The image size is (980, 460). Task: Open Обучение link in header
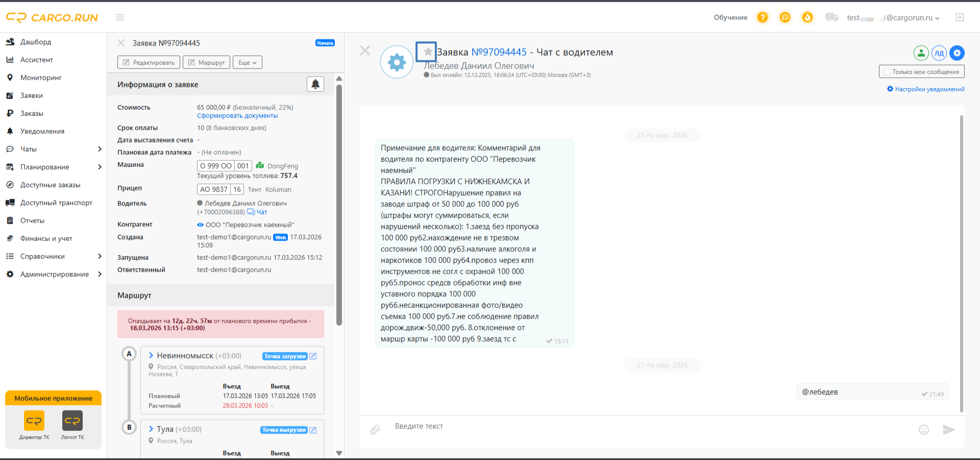[730, 17]
